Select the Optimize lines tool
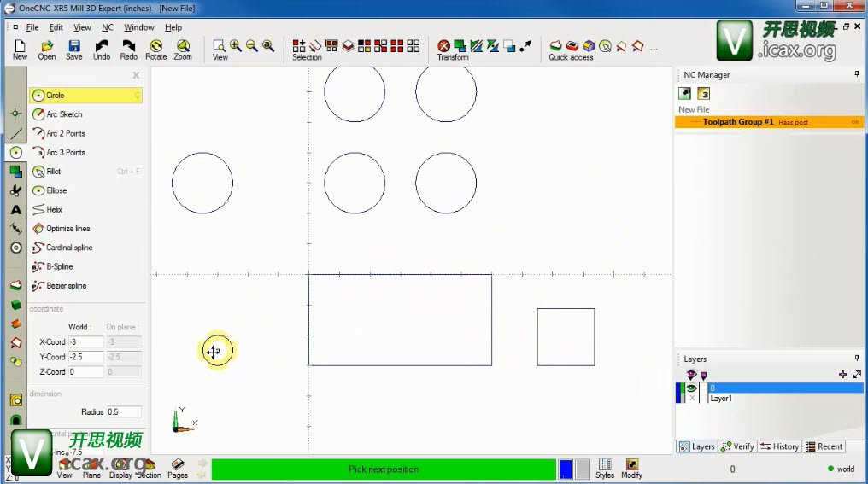868x484 pixels. pos(85,229)
